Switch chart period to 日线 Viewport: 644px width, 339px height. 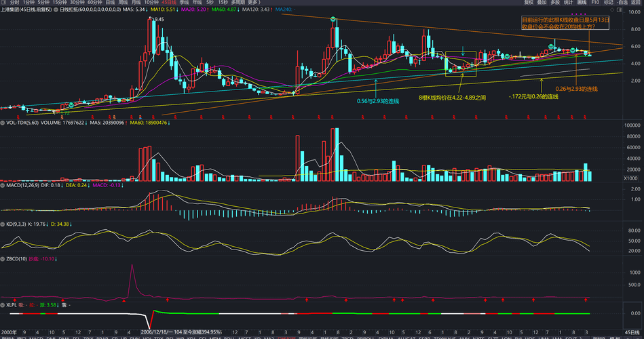(x=110, y=3)
